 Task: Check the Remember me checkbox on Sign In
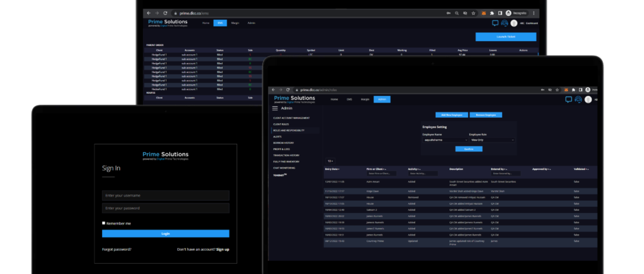(103, 223)
